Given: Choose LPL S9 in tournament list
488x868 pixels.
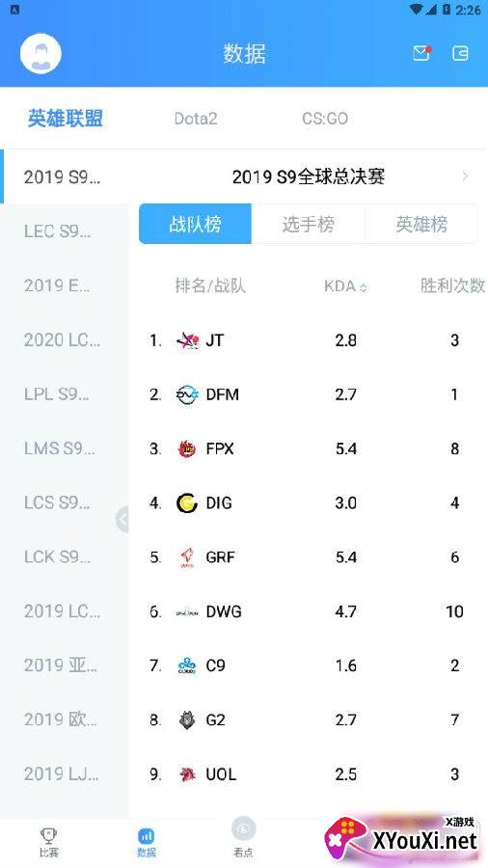Looking at the screenshot, I should [65, 394].
